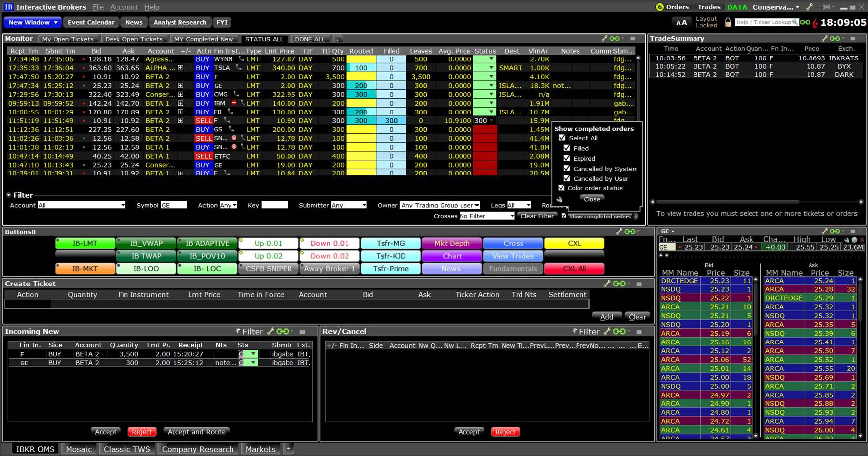Click Rev/Cancel green chain link icon

619,331
